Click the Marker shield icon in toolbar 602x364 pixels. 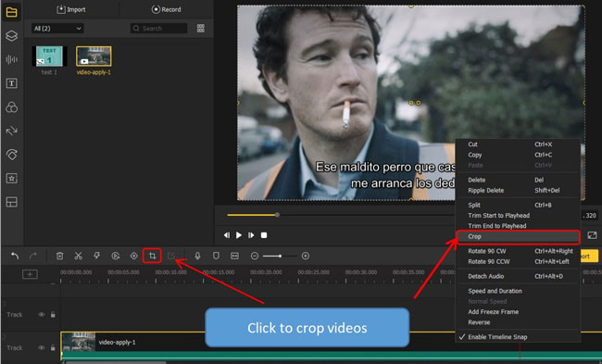(x=216, y=256)
